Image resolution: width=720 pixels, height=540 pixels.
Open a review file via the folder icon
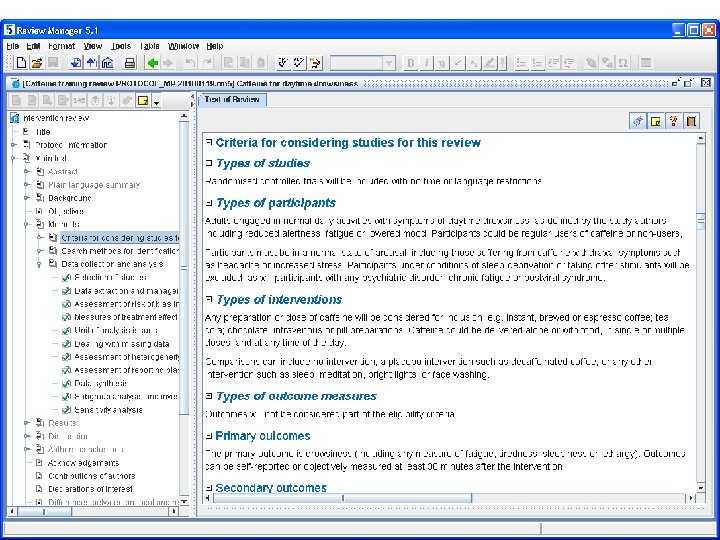click(x=37, y=63)
